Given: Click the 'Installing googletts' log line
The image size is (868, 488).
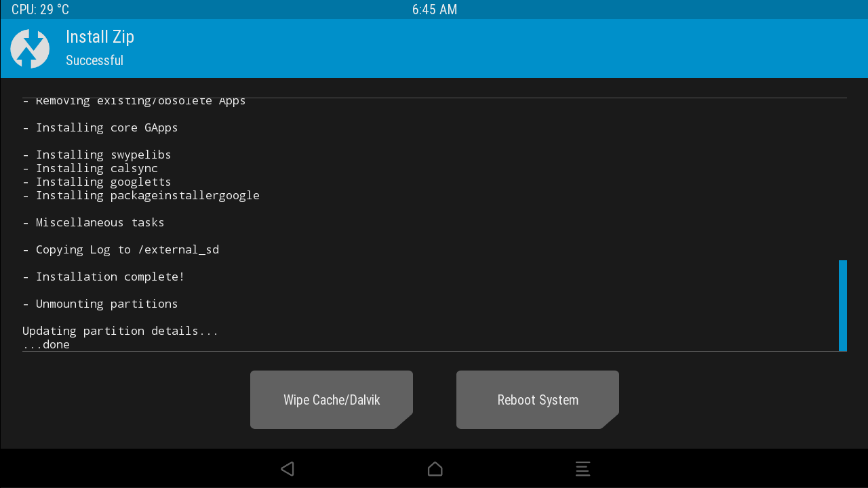Looking at the screenshot, I should (97, 182).
